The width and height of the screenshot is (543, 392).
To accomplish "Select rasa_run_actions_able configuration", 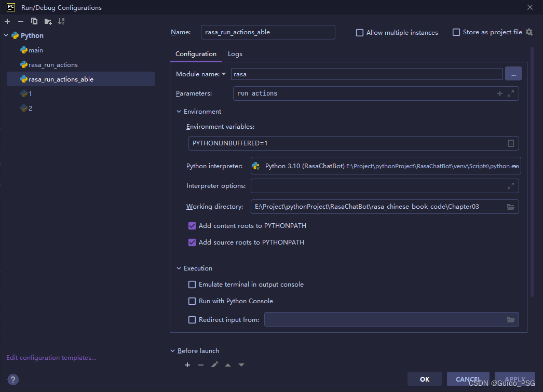I will click(81, 79).
